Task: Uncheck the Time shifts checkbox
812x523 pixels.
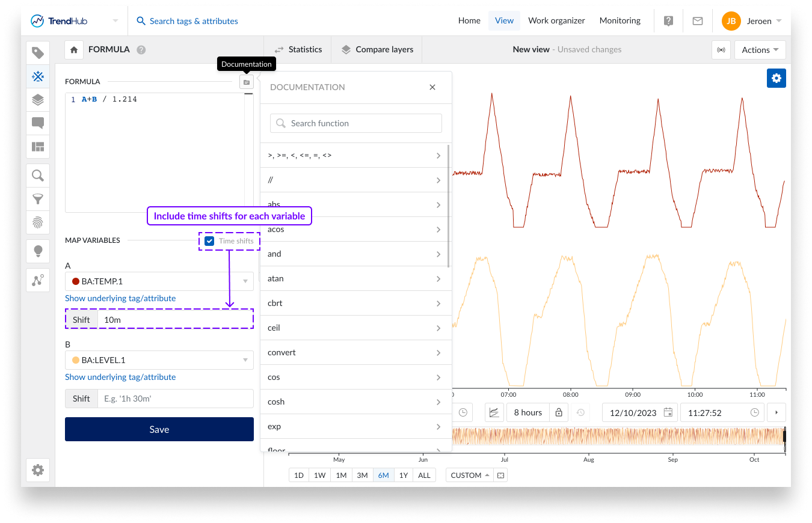Action: pos(209,241)
